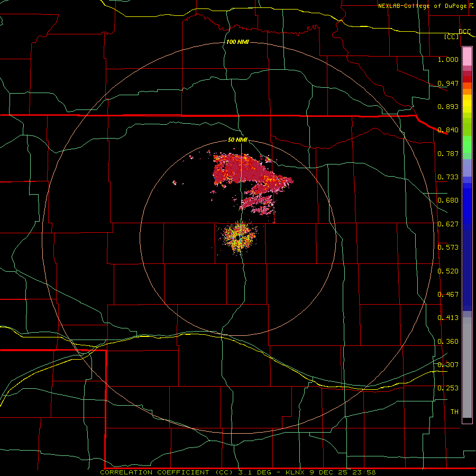Click the "50 NMI" range ring label
The width and height of the screenshot is (476, 476).
[237, 140]
